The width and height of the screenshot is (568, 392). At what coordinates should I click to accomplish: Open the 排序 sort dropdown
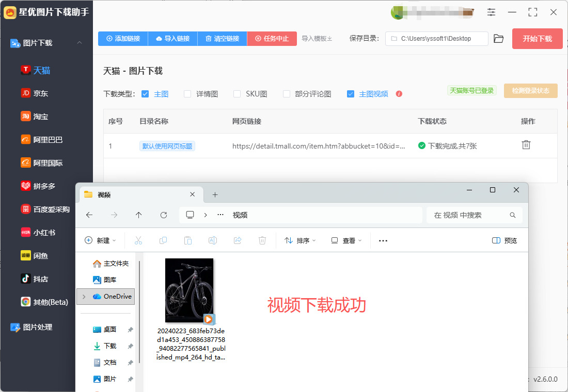coord(300,240)
